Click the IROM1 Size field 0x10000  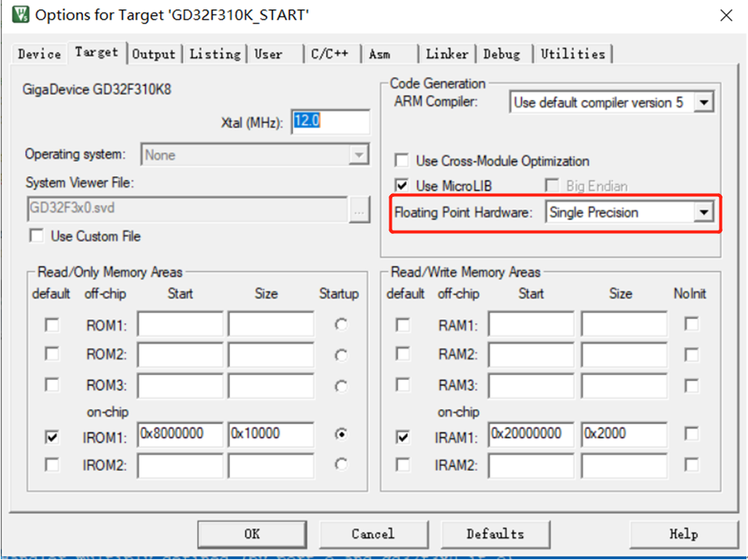pyautogui.click(x=271, y=434)
